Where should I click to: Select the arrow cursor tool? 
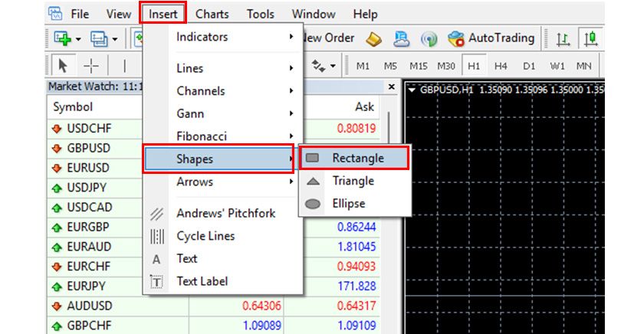click(64, 66)
